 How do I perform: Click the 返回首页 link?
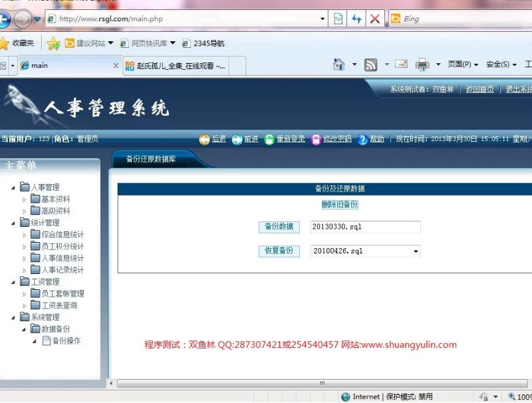[479, 89]
